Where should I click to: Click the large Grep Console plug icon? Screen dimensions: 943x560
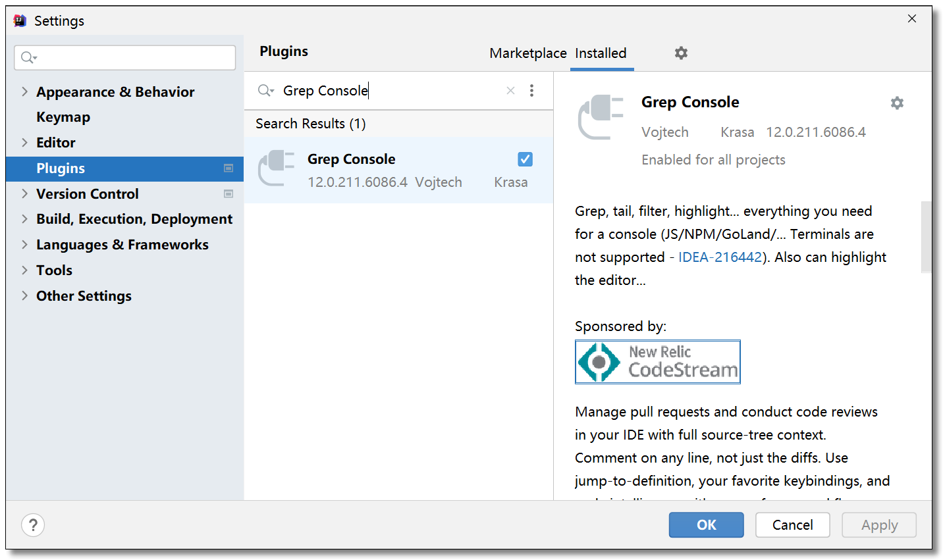[600, 117]
